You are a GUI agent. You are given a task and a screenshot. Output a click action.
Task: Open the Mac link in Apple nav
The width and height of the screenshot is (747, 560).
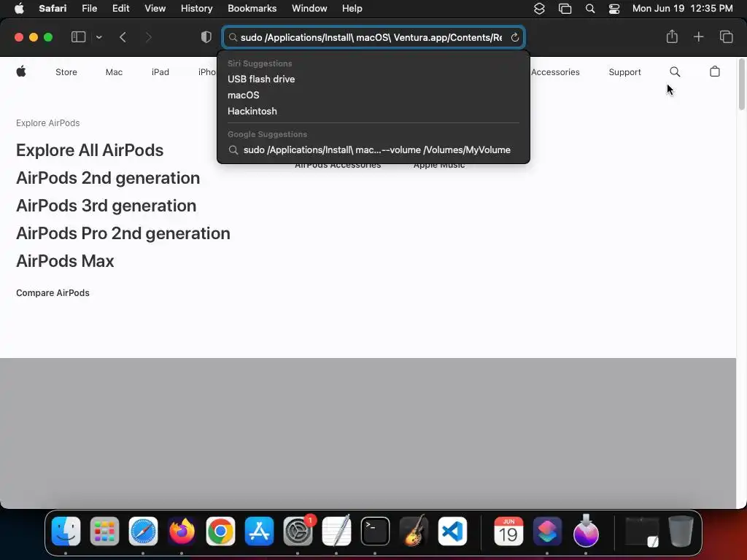pyautogui.click(x=114, y=72)
